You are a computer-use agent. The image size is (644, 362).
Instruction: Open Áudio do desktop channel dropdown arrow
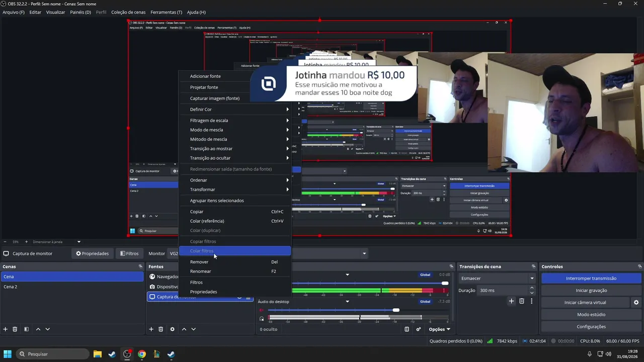(x=347, y=302)
